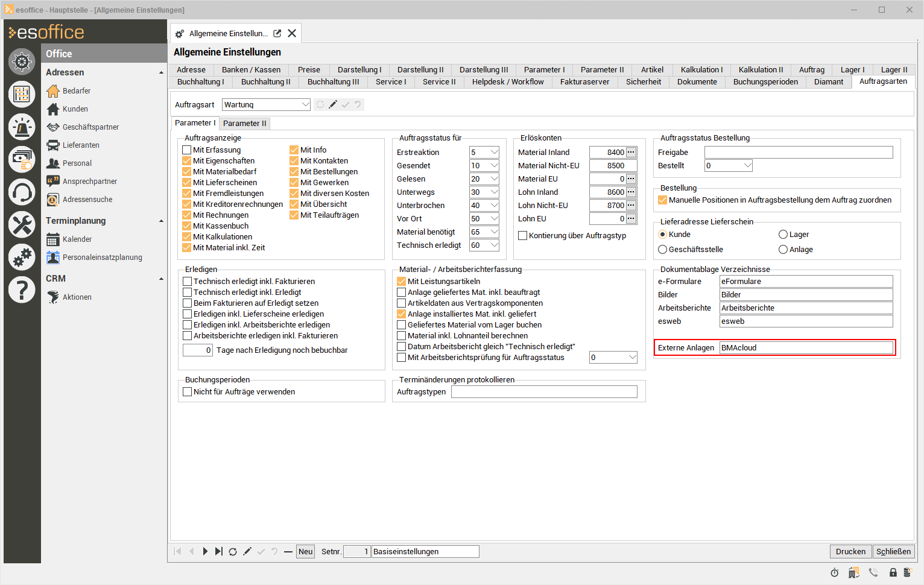This screenshot has width=924, height=585.
Task: Select the Geschäftsstelle radio button
Action: tap(663, 250)
